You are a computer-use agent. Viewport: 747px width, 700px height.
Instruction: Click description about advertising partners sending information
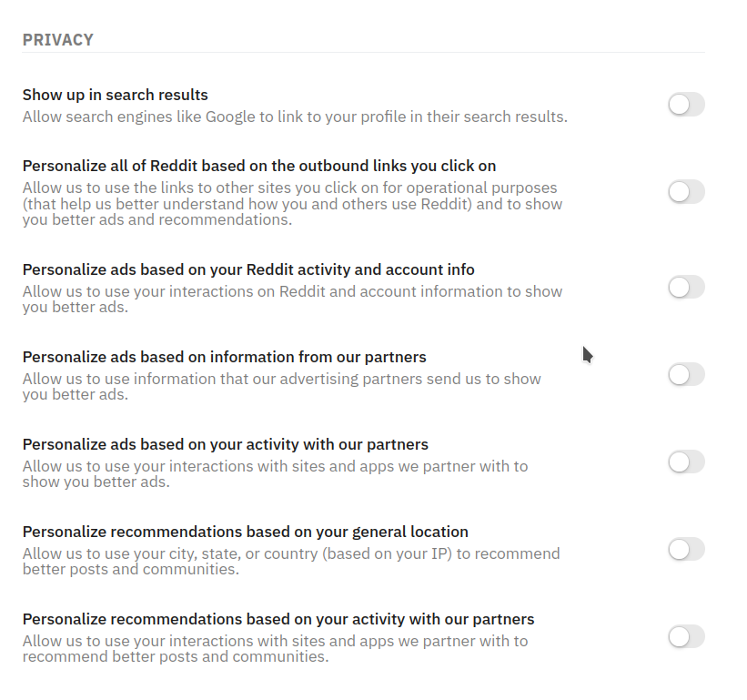[x=281, y=386]
